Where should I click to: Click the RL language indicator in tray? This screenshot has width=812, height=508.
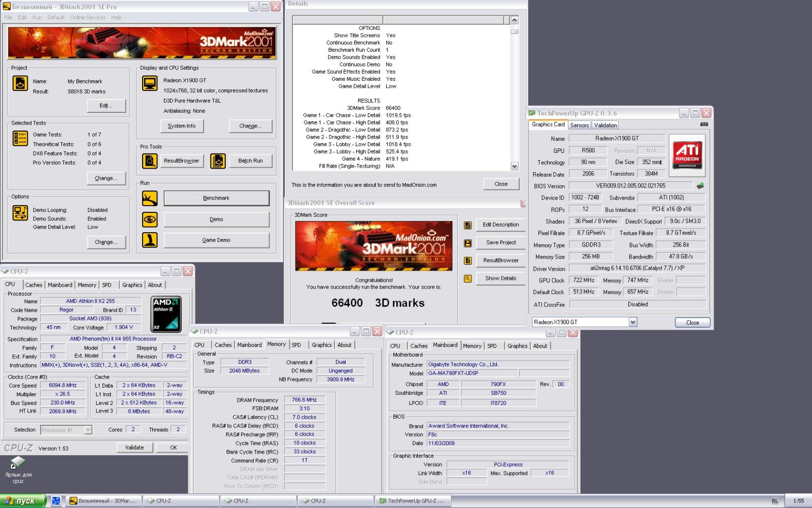click(x=774, y=501)
